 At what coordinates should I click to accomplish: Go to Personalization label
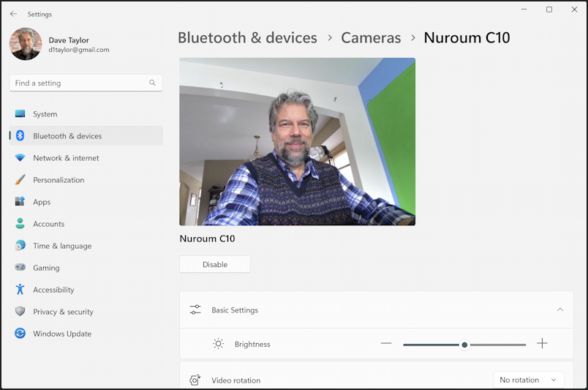(x=59, y=180)
